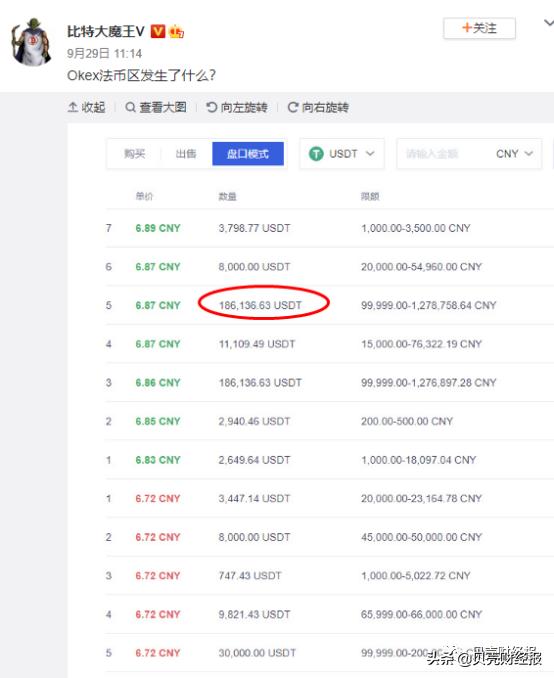Screen dimensions: 554x678
Task: Switch to the 出售 tab
Action: pos(186,154)
